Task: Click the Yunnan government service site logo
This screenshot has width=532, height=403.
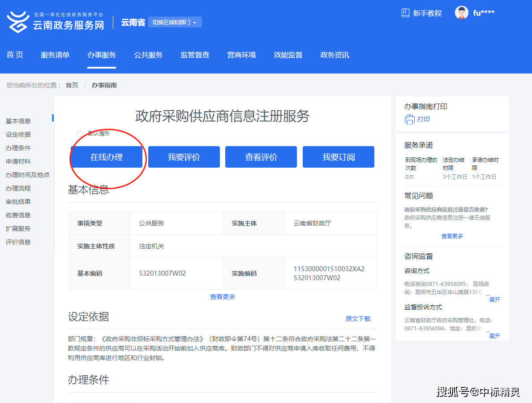Action: pos(56,22)
